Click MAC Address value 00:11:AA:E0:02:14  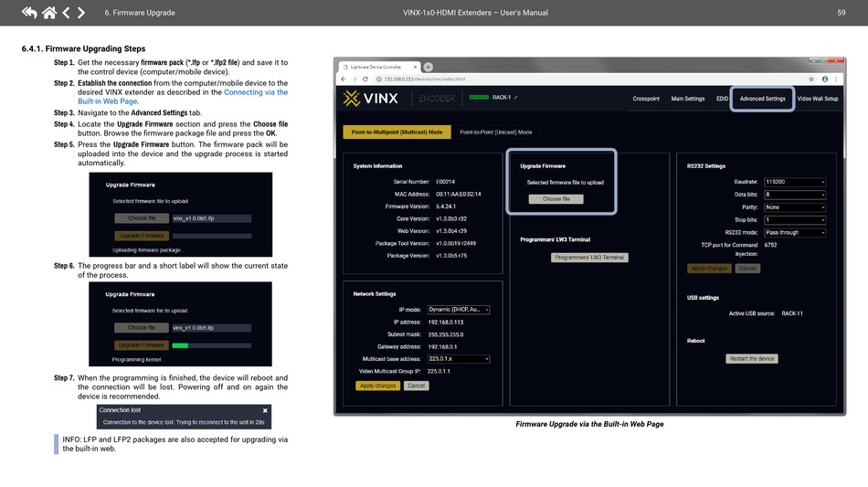click(x=459, y=195)
